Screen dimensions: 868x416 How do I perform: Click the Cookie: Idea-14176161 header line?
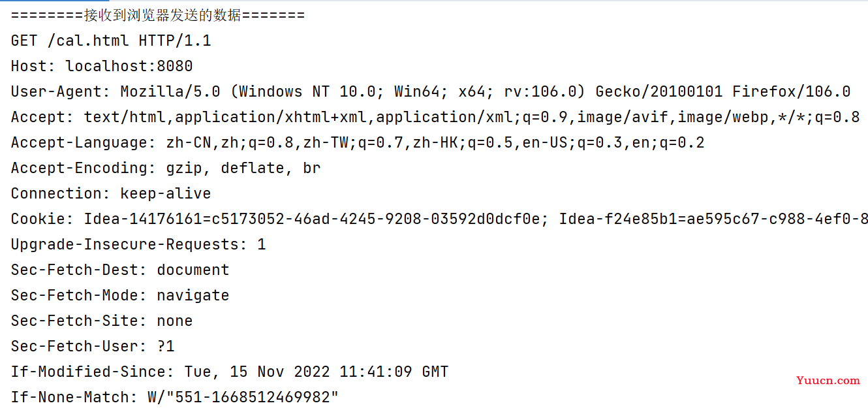tap(439, 219)
